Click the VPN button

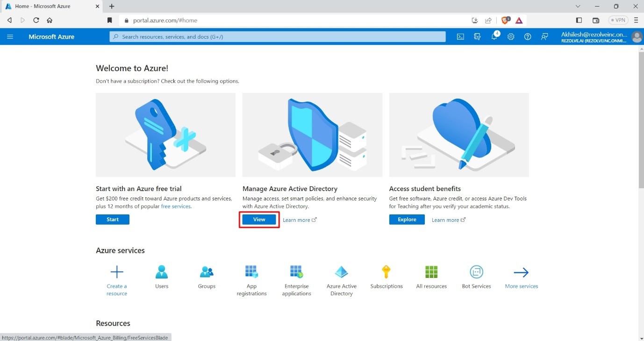(x=618, y=20)
